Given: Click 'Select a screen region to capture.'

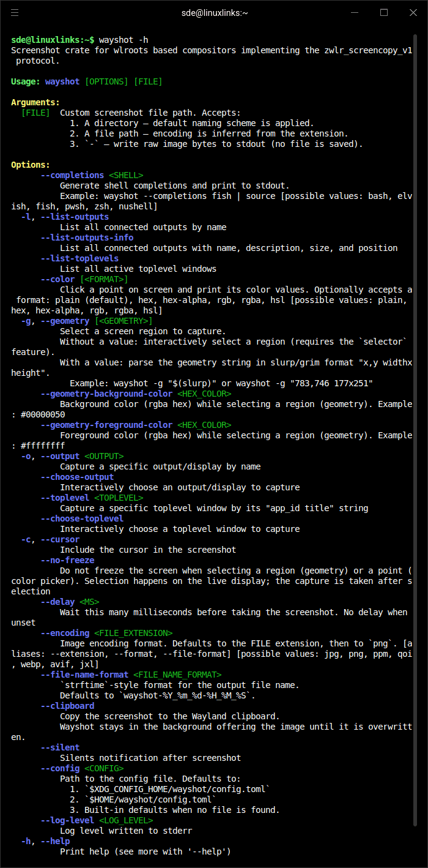Looking at the screenshot, I should pos(143,331).
